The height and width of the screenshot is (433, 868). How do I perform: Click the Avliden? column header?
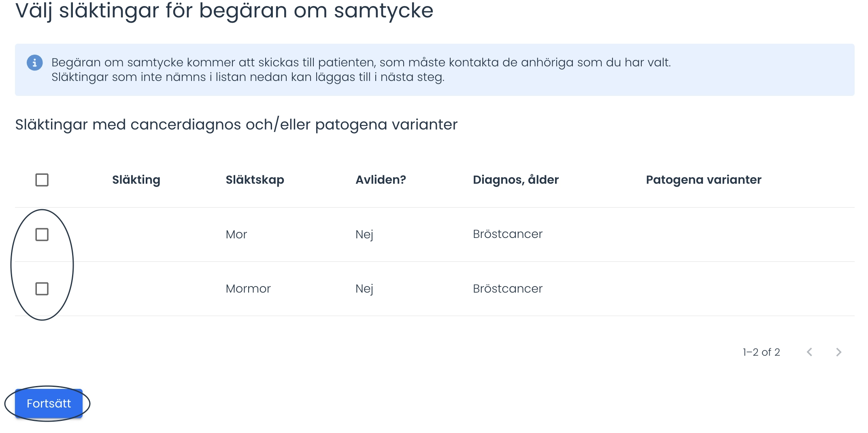(381, 180)
